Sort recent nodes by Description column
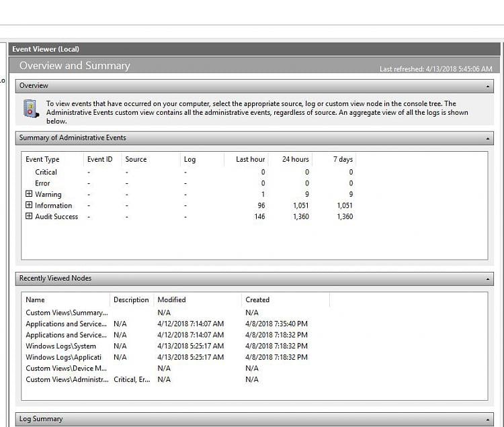Screen dimensions: 504x427 (131, 299)
